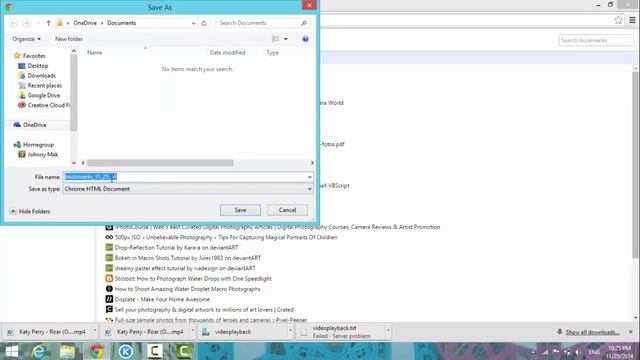Click the Forward arrow in Save As dialog
The height and width of the screenshot is (360, 640).
[x=27, y=23]
